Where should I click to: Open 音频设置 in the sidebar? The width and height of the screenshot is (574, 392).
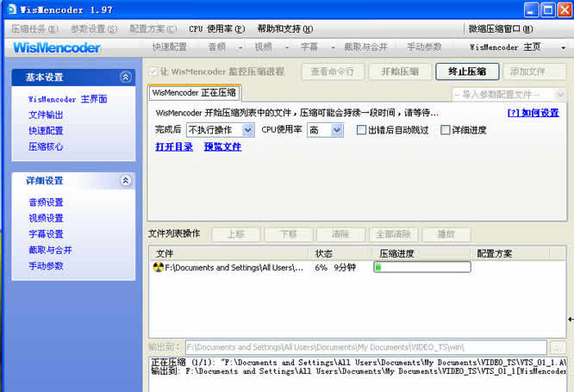(46, 202)
